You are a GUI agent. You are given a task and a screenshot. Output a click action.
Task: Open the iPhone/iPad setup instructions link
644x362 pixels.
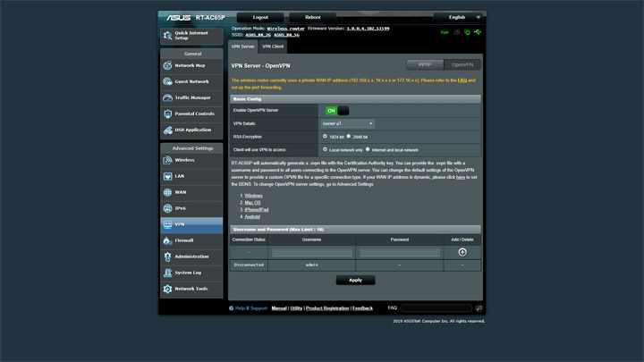click(257, 210)
